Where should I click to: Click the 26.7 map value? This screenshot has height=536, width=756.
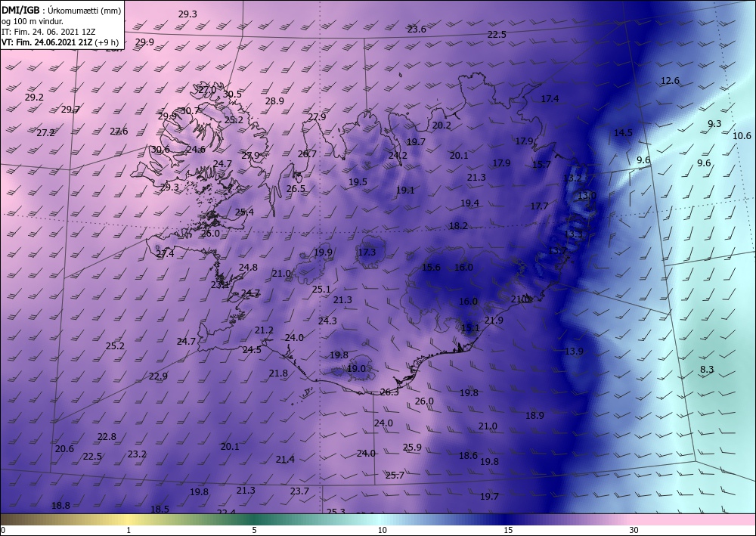(307, 154)
